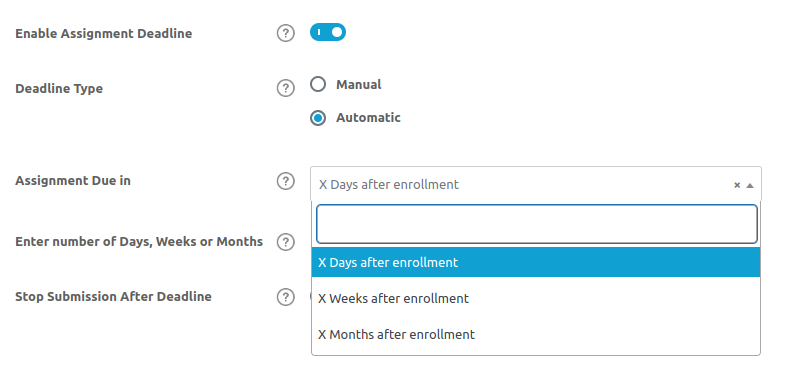The height and width of the screenshot is (382, 791).
Task: View help for Stop Submission After Deadline
Action: 286,297
